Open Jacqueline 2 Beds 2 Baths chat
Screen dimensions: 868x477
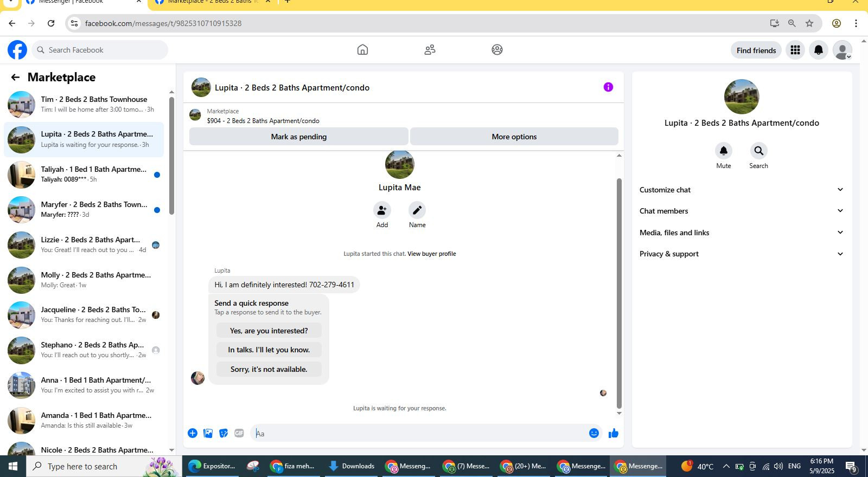tap(84, 314)
